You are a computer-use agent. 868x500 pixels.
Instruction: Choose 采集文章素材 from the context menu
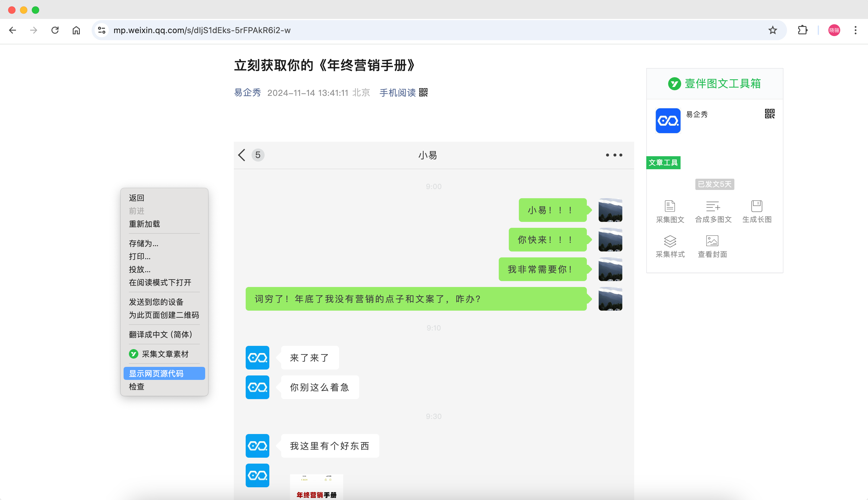(165, 354)
